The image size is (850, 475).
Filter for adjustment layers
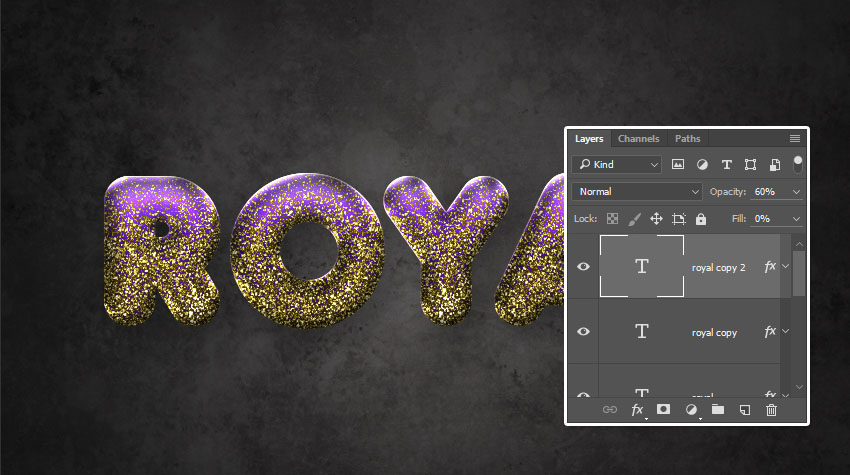click(x=702, y=164)
